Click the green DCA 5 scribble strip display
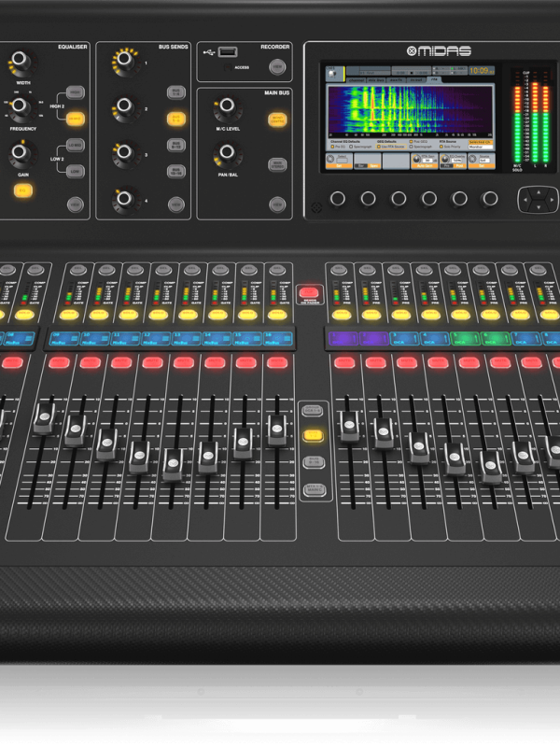Viewport: 560px width, 747px height. pos(465,339)
